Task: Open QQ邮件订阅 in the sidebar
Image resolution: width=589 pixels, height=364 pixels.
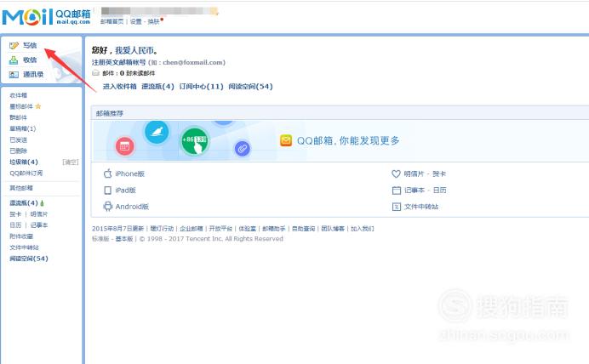Action: (x=26, y=173)
